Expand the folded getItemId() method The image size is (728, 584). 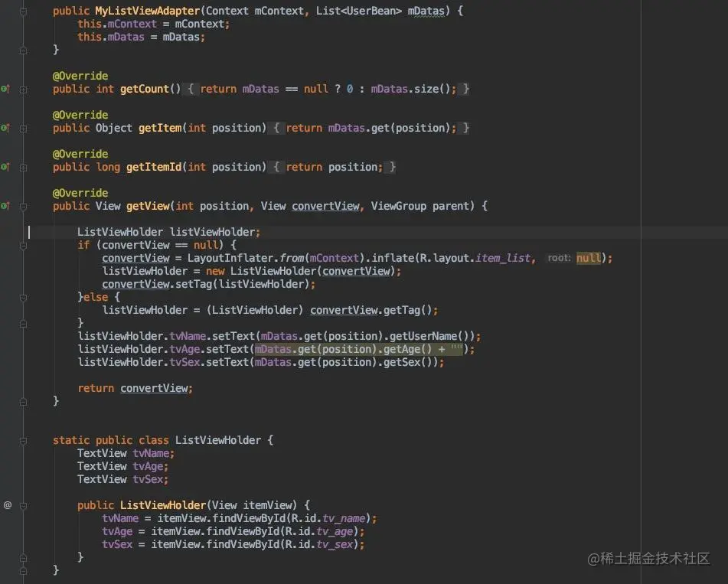(23, 168)
